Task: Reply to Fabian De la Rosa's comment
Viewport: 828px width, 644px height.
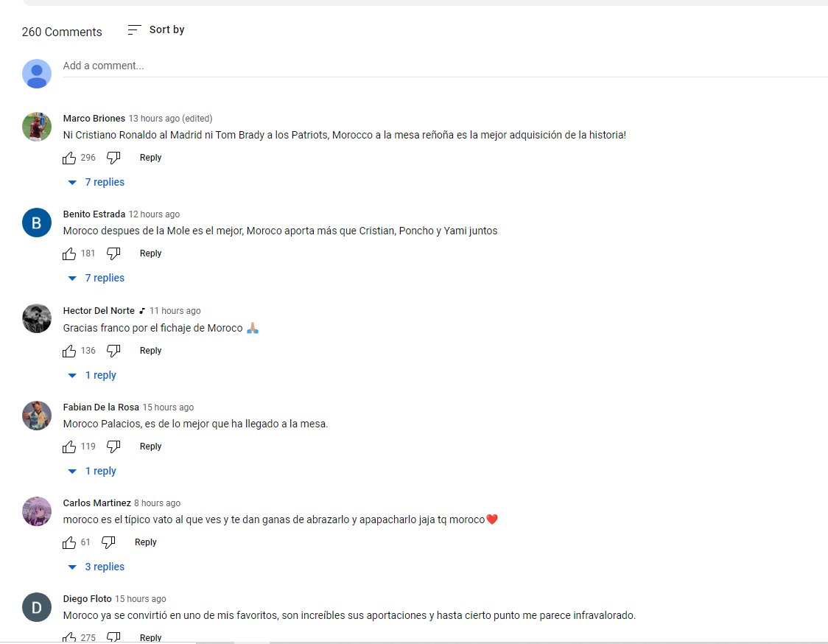Action: [x=150, y=447]
